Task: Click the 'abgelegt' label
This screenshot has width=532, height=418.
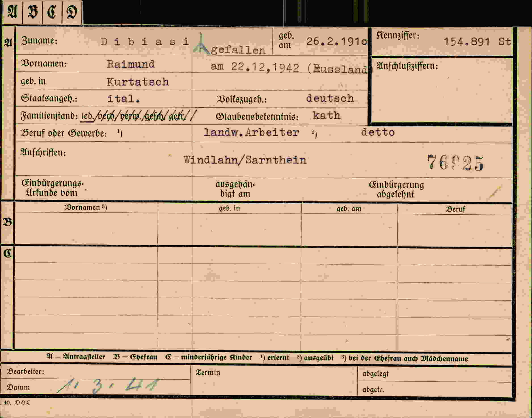Action: click(x=376, y=374)
